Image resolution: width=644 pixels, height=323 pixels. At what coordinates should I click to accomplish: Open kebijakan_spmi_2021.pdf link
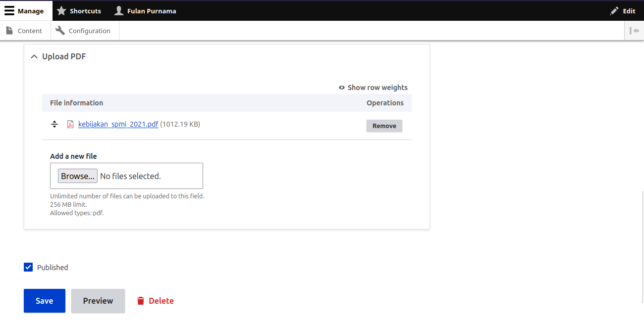(x=118, y=124)
